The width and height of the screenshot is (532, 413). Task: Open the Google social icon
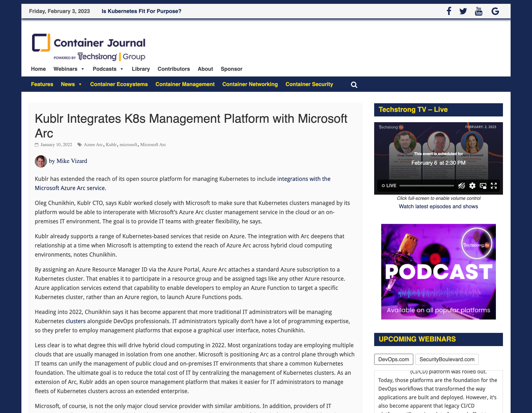495,11
